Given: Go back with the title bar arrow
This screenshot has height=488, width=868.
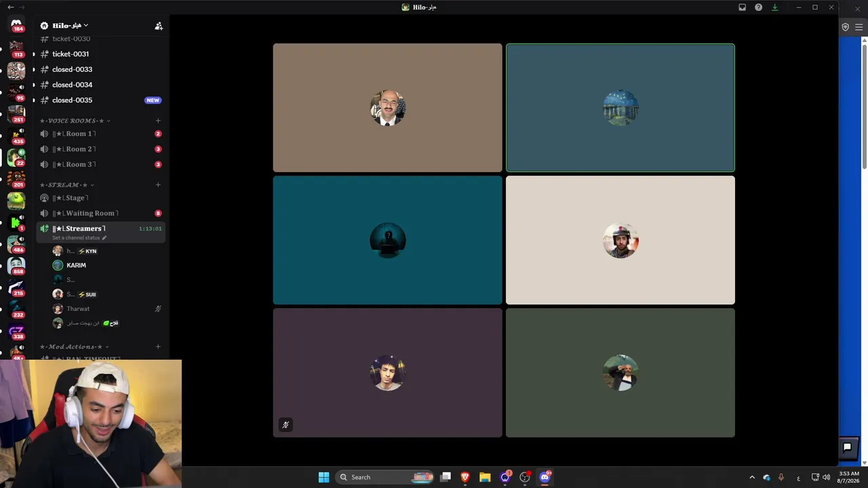Looking at the screenshot, I should (x=10, y=7).
